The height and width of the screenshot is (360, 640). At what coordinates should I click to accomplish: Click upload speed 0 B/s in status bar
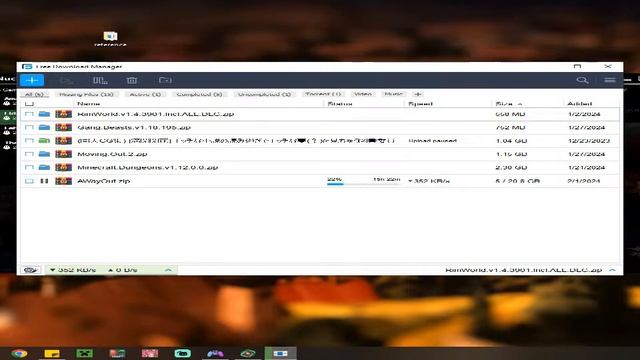pyautogui.click(x=122, y=270)
